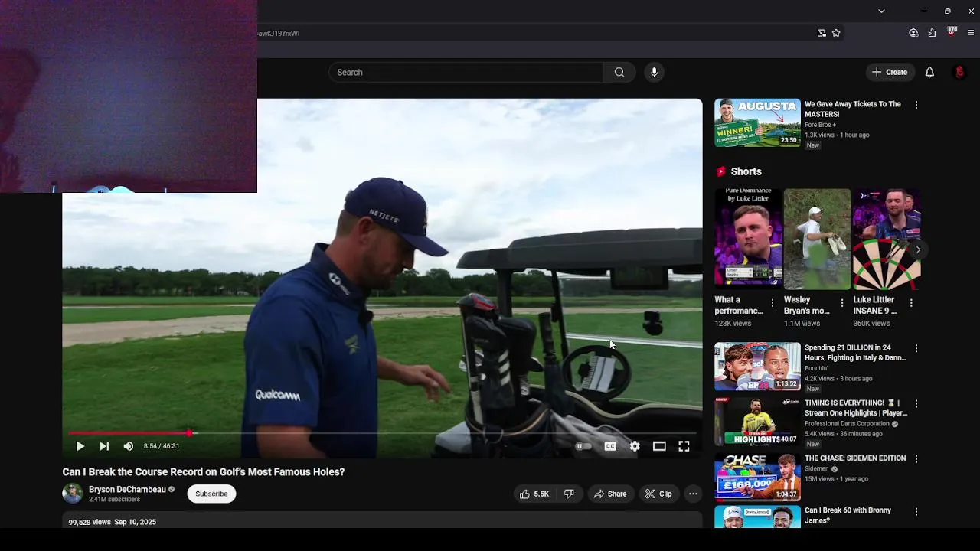Open the extension with the 176 badge

952,32
